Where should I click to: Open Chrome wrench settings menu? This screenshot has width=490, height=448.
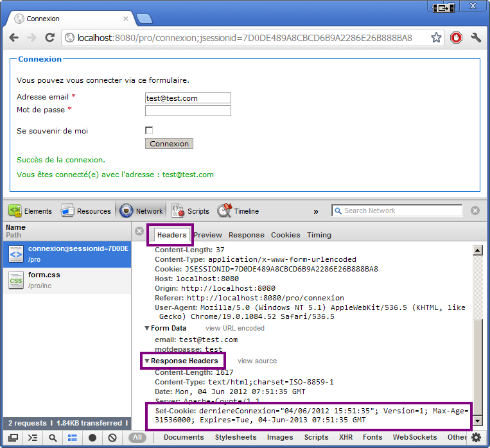click(x=476, y=38)
